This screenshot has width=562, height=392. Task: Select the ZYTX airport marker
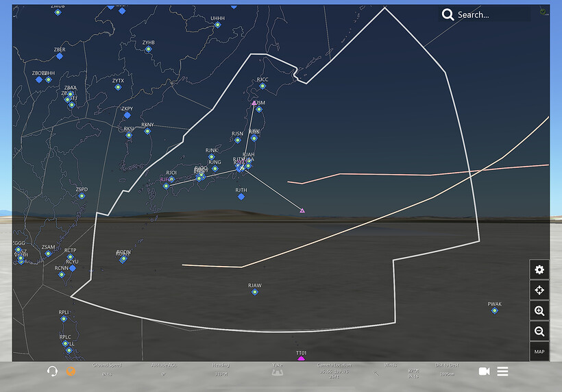[118, 87]
